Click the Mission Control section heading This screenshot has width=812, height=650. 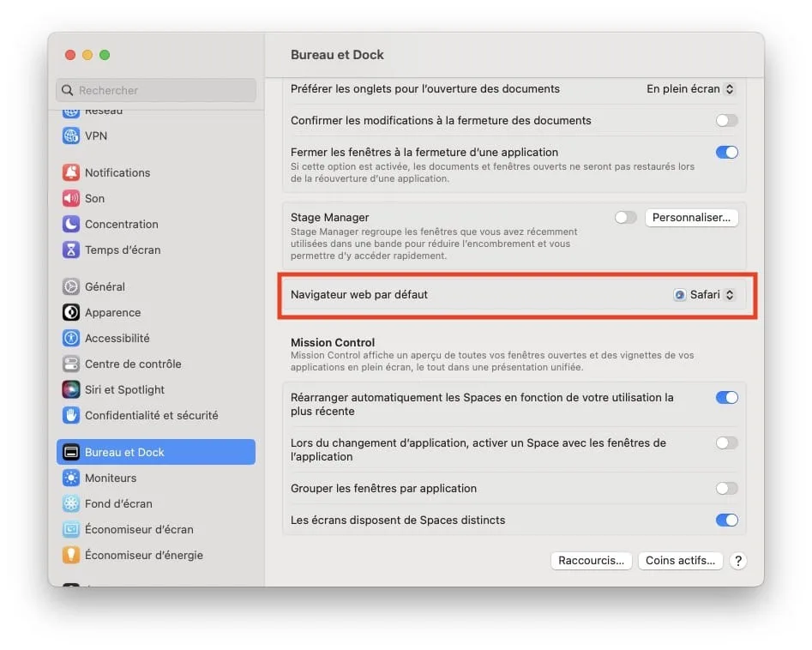click(x=333, y=342)
